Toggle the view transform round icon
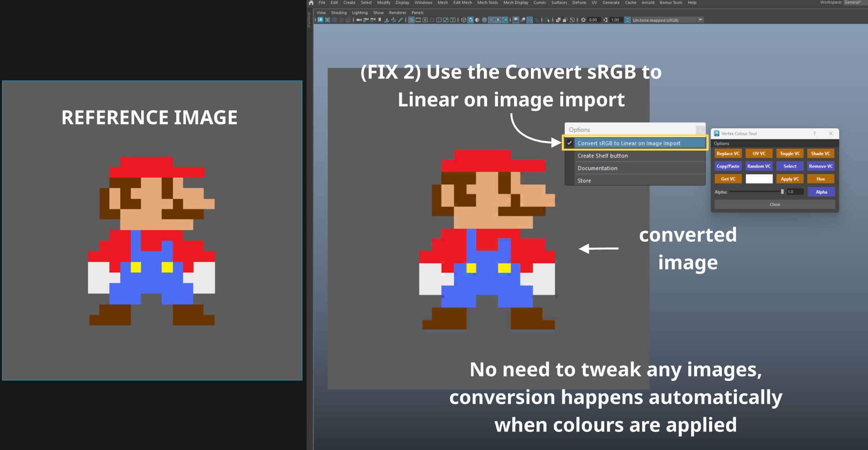Image resolution: width=868 pixels, height=450 pixels. (x=627, y=20)
